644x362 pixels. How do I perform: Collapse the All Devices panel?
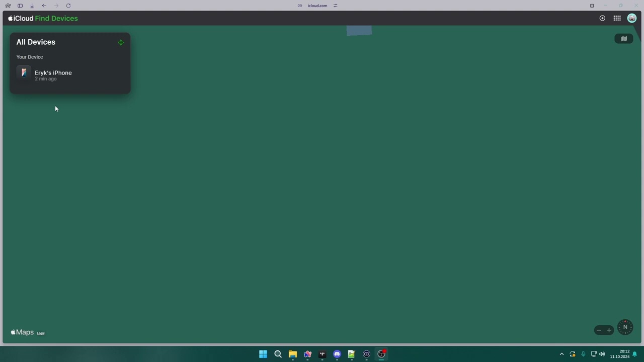tap(121, 43)
